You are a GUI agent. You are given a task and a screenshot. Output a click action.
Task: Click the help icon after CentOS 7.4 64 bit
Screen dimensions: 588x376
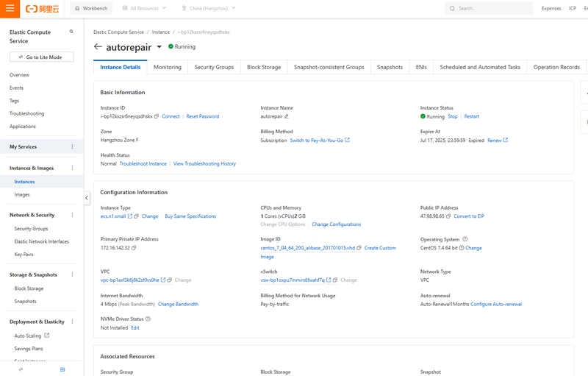pyautogui.click(x=462, y=248)
